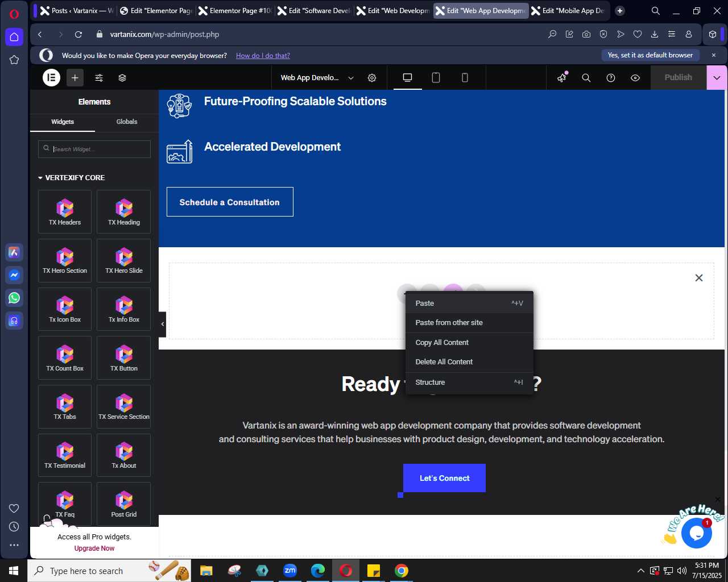Choose Paste in context menu
Image resolution: width=728 pixels, height=582 pixels.
click(469, 304)
